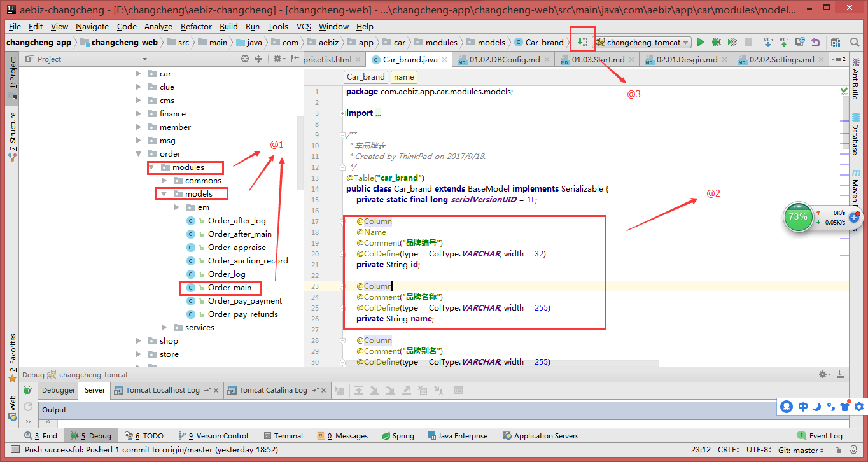The width and height of the screenshot is (868, 462).
Task: Toggle the Structure tool window sidebar tab
Action: 12,136
